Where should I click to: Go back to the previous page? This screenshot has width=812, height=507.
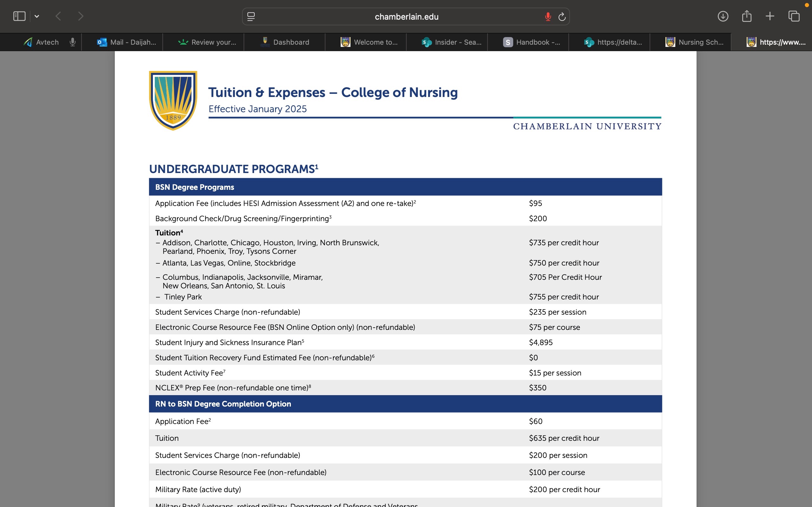coord(58,16)
